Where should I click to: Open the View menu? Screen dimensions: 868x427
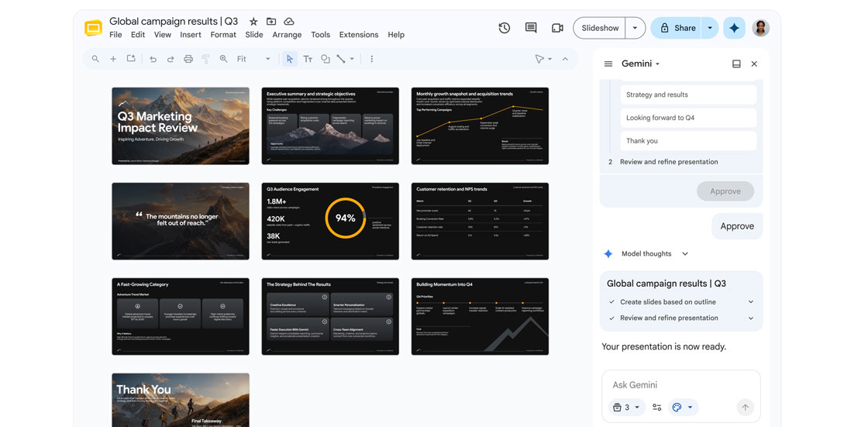162,34
